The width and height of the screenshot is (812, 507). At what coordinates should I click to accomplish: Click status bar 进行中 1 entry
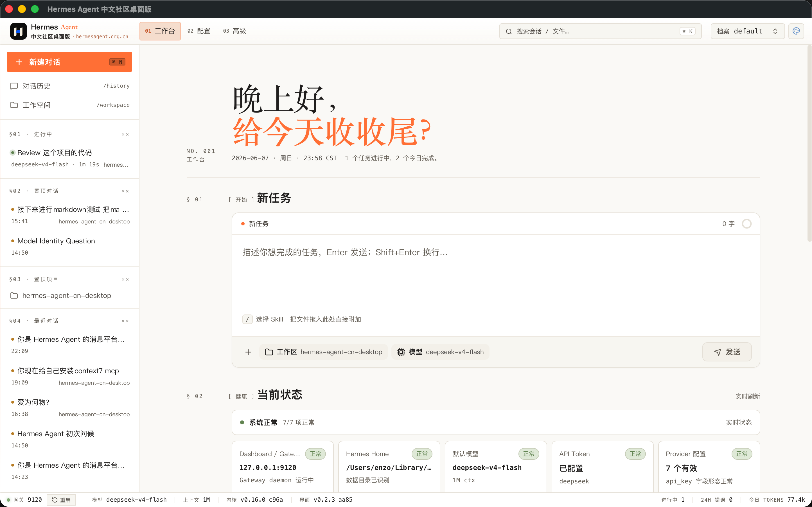click(673, 500)
